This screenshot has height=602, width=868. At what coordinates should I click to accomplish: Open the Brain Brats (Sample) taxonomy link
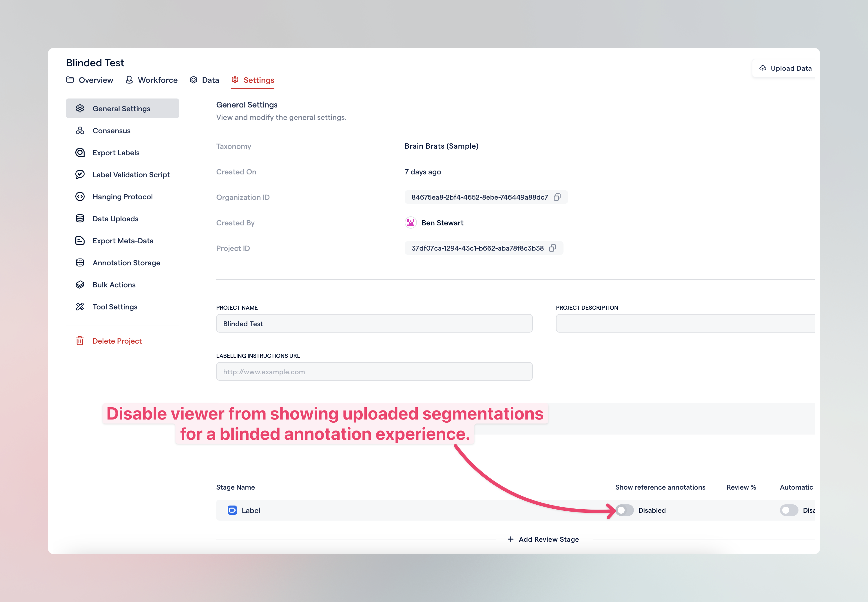[441, 146]
